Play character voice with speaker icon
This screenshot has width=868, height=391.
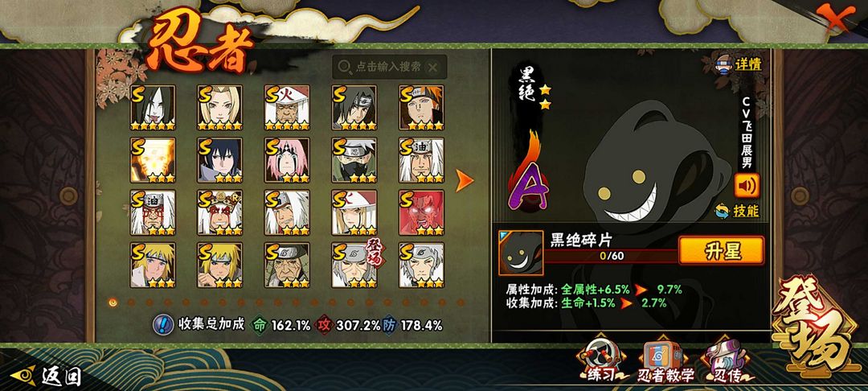coord(747,186)
